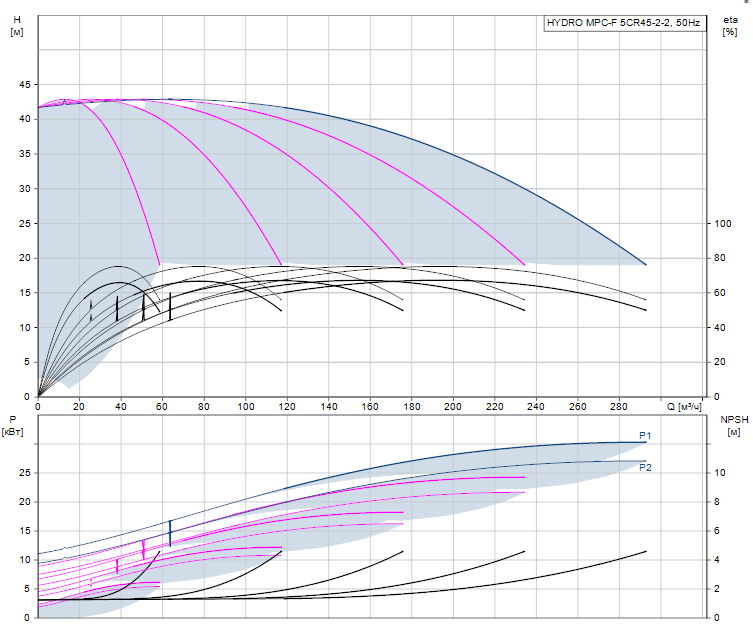Screen dimensions: 753x628
Task: Click the 10 tick on the NPSH axis
Action: 719,472
